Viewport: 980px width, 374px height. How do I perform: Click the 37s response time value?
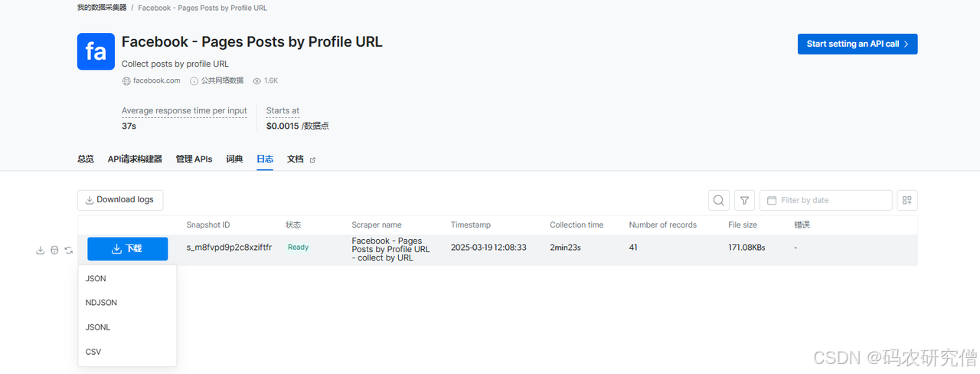(129, 126)
